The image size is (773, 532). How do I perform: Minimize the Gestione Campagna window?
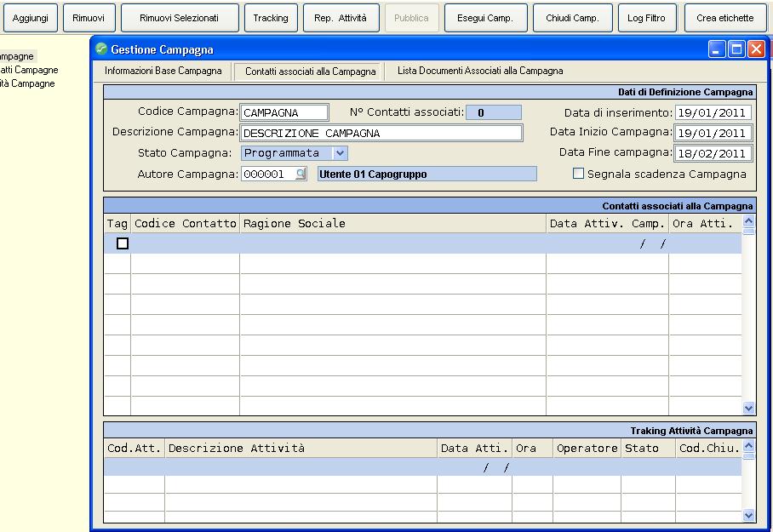tap(716, 49)
